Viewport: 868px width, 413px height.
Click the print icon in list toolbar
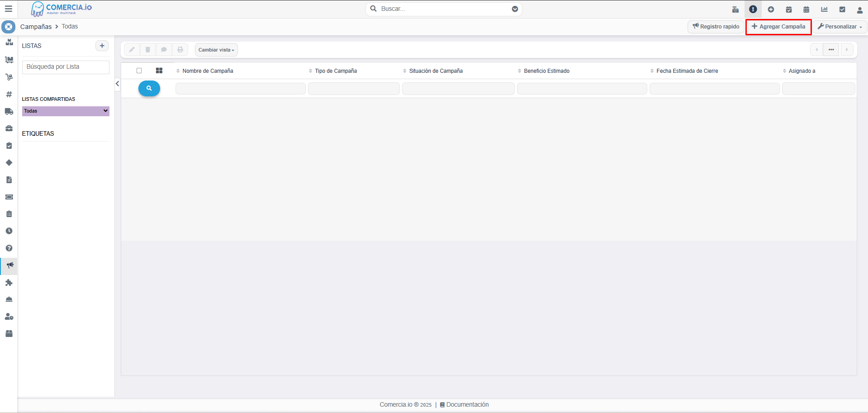pyautogui.click(x=180, y=50)
